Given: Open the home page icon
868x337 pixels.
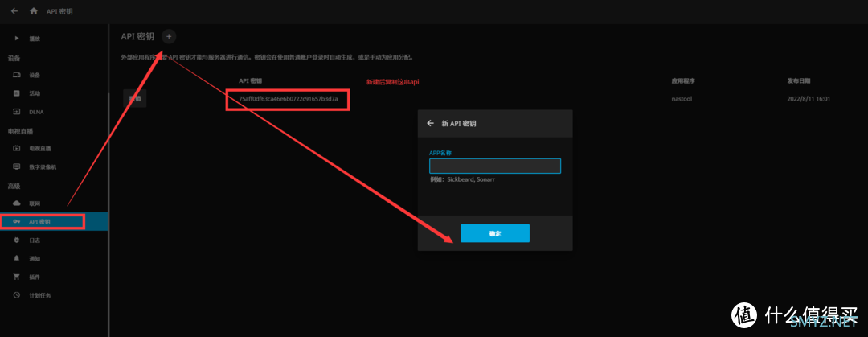Looking at the screenshot, I should pyautogui.click(x=34, y=11).
